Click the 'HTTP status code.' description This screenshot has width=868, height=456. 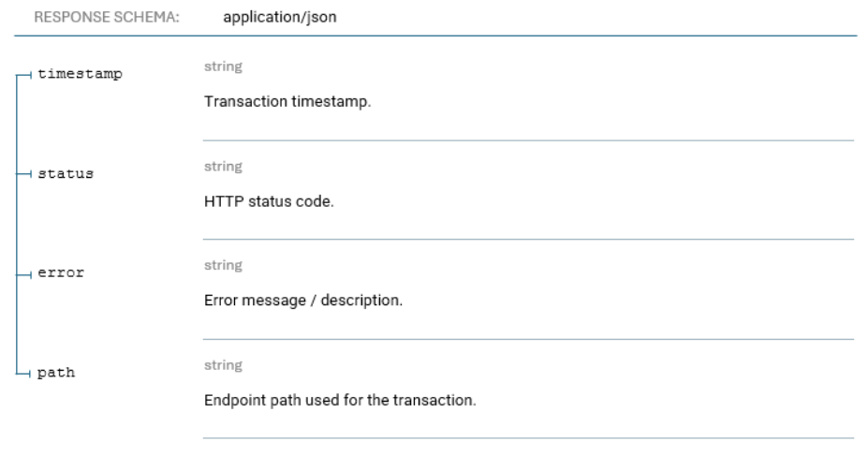pos(268,201)
